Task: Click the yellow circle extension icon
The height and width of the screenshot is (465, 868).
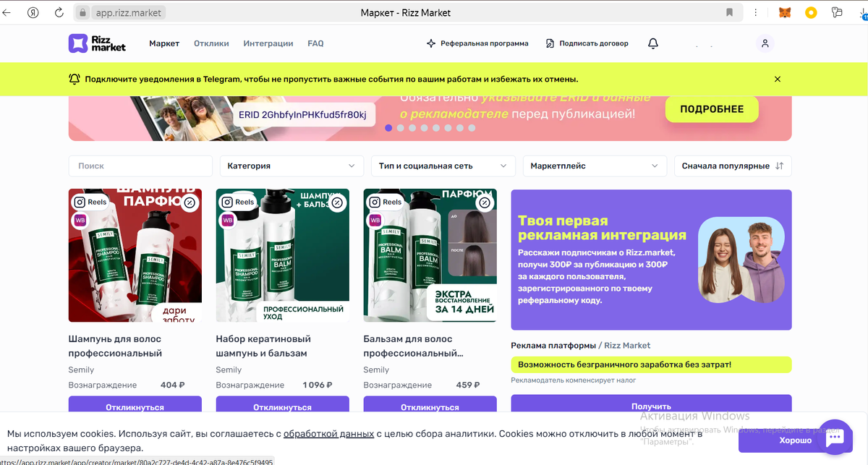Action: pos(811,12)
